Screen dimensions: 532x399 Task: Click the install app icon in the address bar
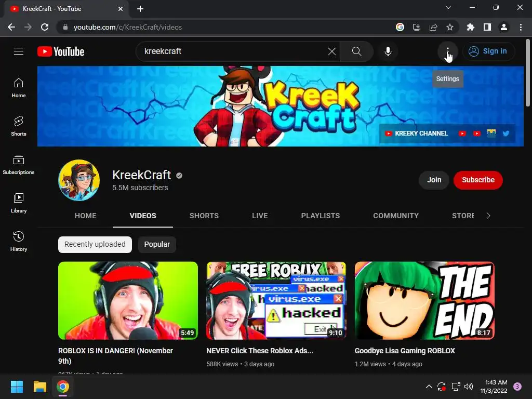417,27
